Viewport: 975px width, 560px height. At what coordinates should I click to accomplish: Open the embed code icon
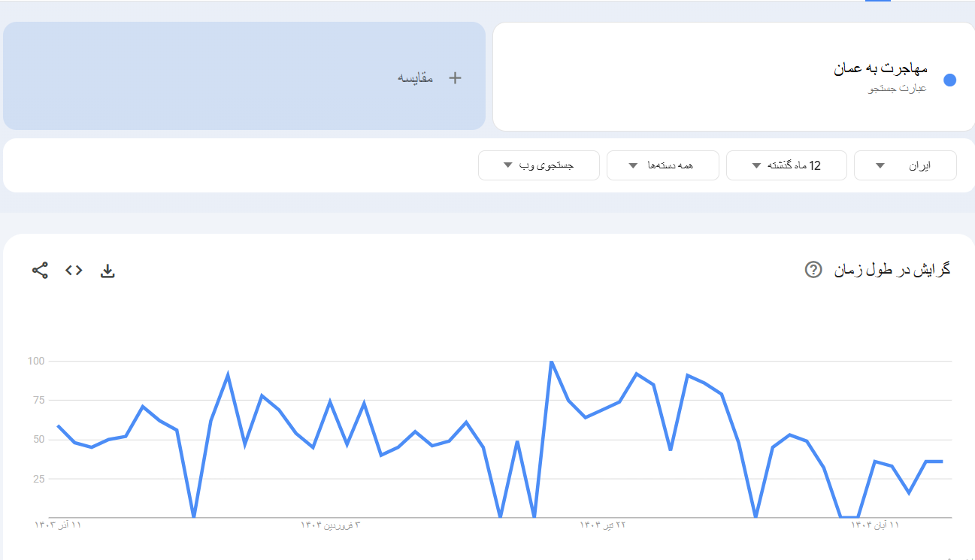tap(74, 271)
